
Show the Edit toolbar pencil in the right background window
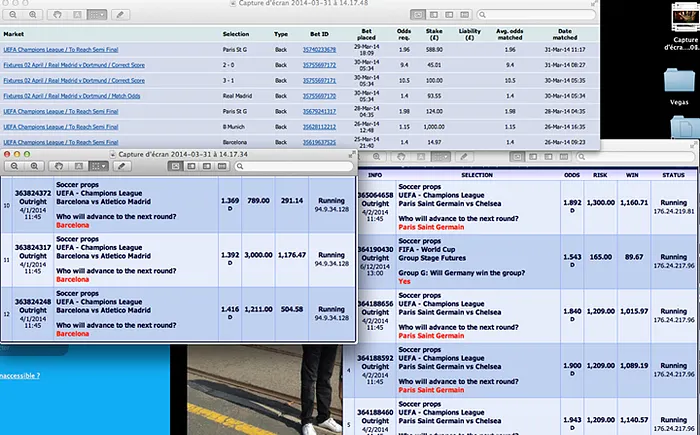click(464, 157)
